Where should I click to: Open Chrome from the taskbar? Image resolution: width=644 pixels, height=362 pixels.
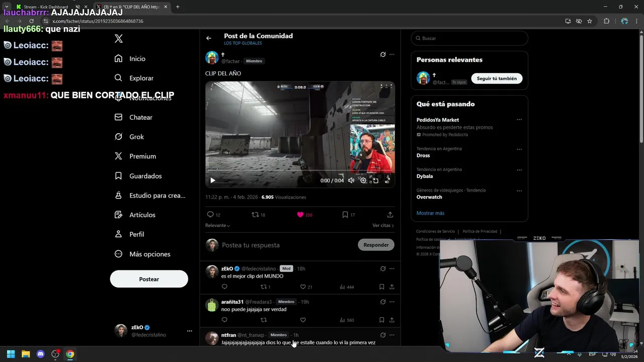[70, 354]
